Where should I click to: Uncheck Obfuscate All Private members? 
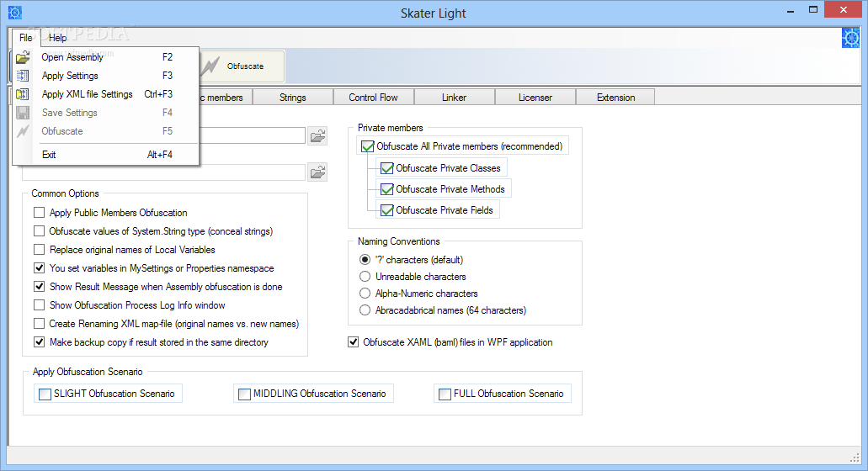(x=368, y=146)
